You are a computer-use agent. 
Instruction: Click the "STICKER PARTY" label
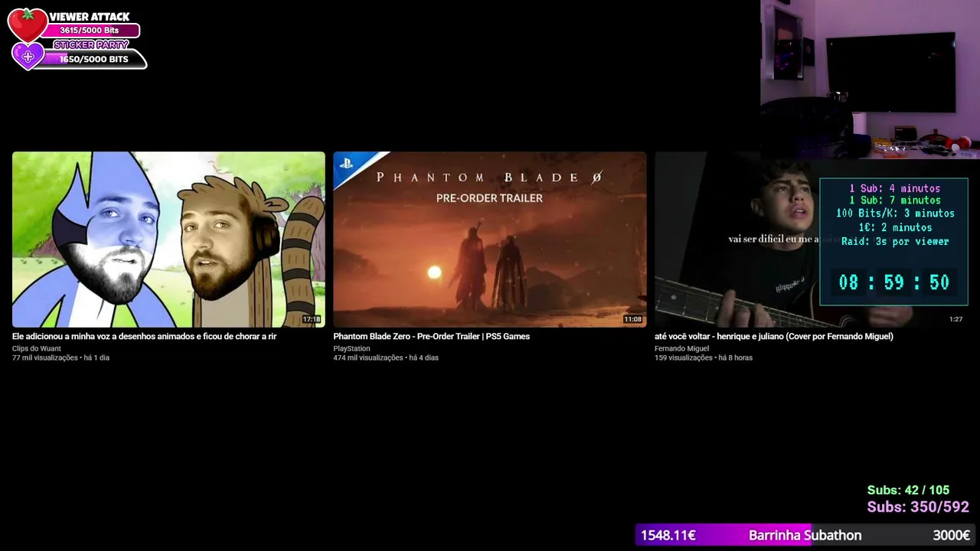91,45
